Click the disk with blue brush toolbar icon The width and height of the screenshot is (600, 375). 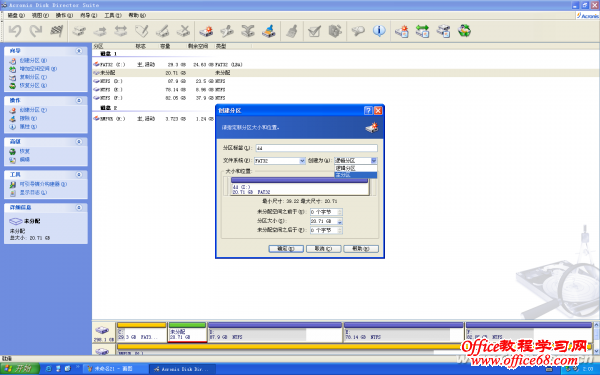pyautogui.click(x=269, y=31)
